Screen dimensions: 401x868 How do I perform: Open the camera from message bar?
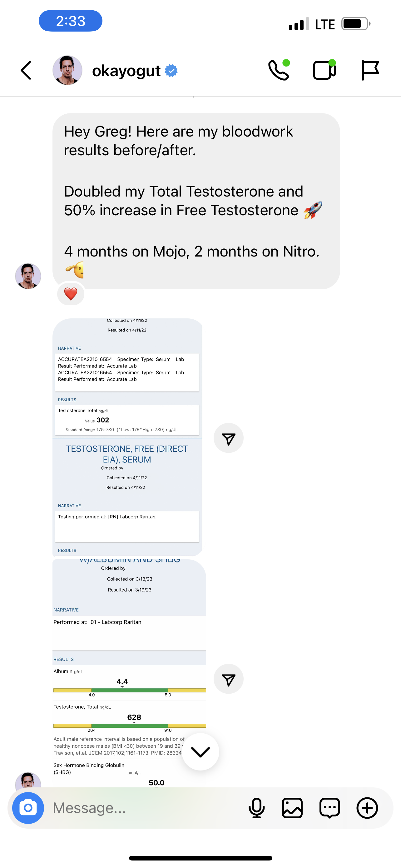[28, 808]
